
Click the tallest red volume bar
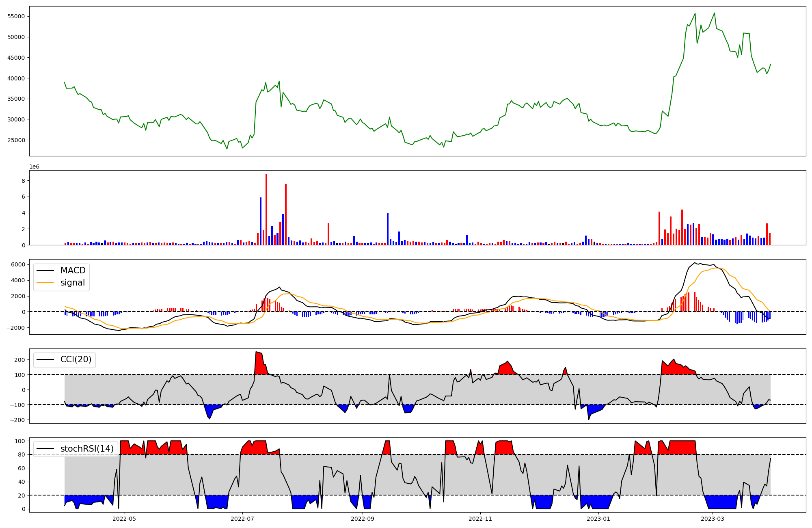pos(266,209)
